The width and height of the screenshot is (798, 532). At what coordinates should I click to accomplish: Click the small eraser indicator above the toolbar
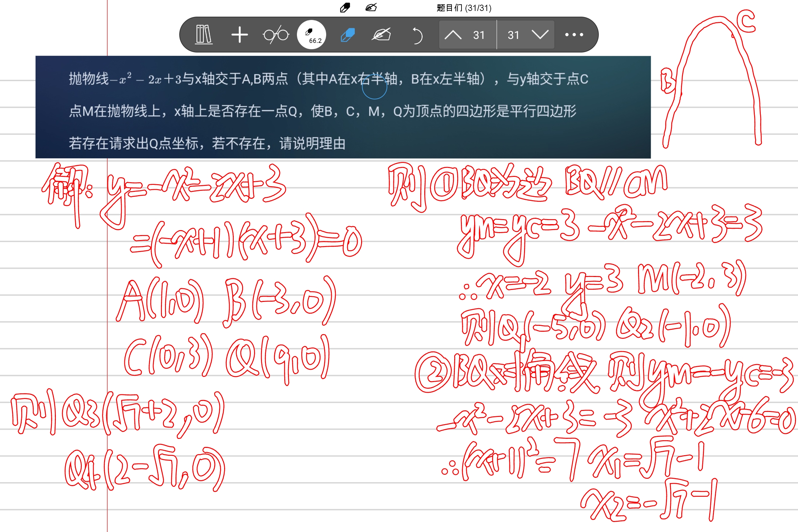345,7
